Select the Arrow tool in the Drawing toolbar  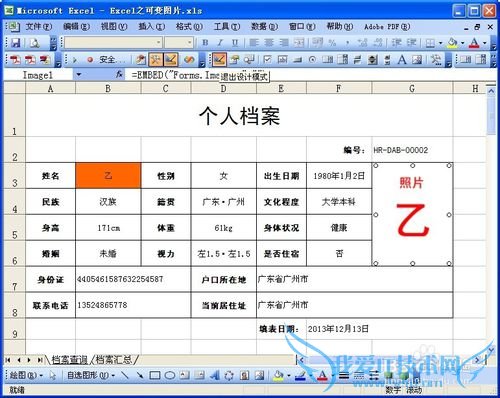[140, 376]
